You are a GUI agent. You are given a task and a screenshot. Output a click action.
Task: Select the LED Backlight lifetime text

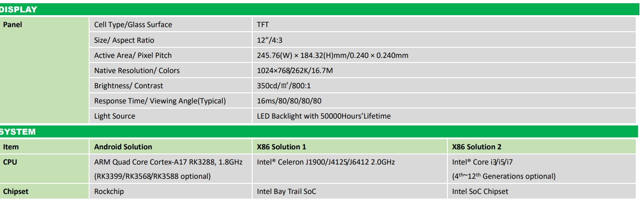click(324, 116)
